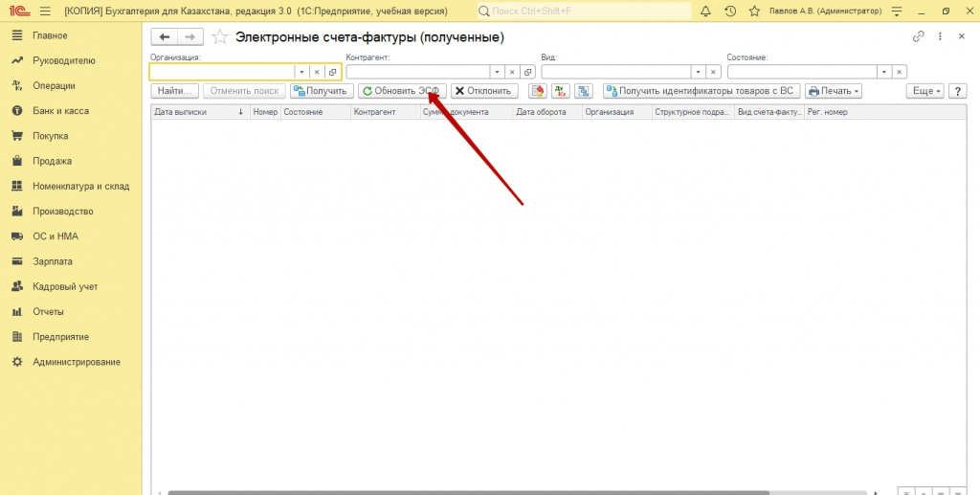
Task: Expand the Организация dropdown list
Action: (301, 72)
